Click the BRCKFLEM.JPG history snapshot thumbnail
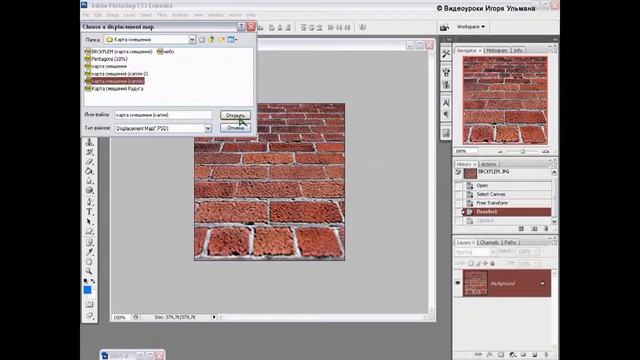 [x=470, y=173]
